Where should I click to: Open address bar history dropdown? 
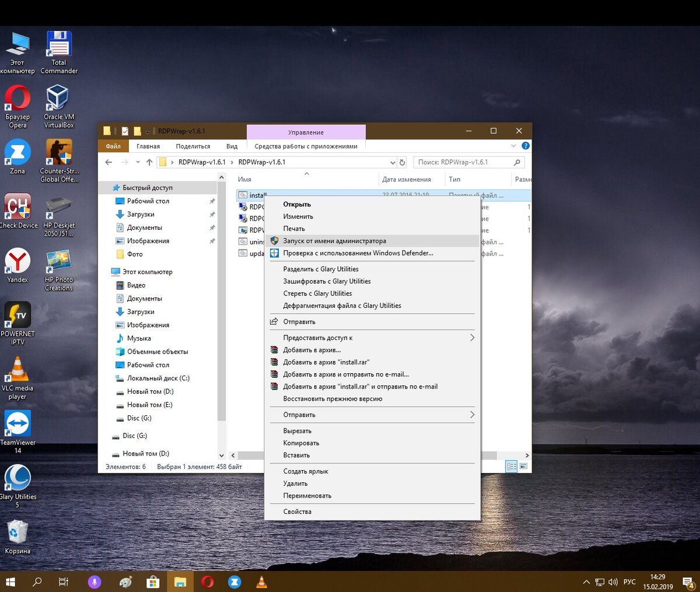click(392, 162)
